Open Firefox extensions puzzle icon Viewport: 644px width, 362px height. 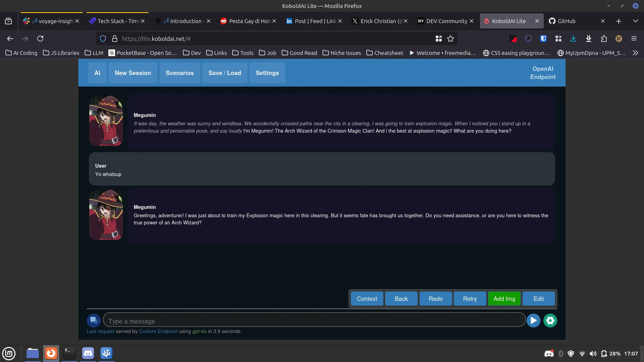[x=604, y=39]
